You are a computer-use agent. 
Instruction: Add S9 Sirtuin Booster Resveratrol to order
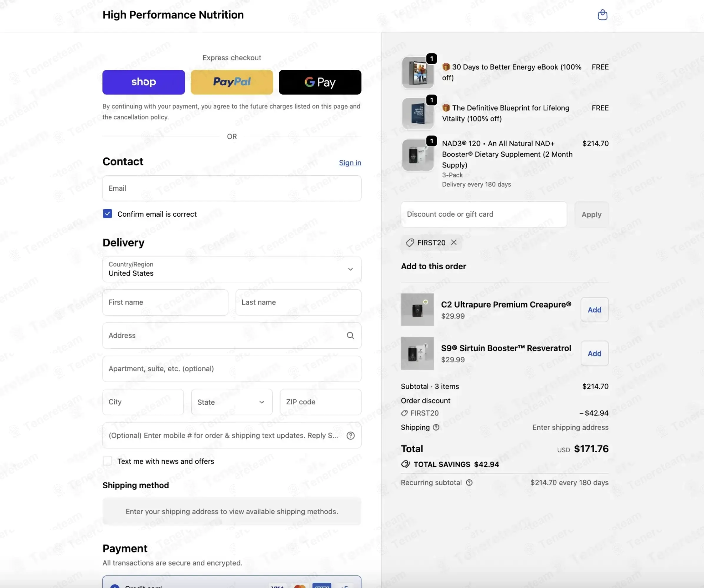pyautogui.click(x=595, y=353)
